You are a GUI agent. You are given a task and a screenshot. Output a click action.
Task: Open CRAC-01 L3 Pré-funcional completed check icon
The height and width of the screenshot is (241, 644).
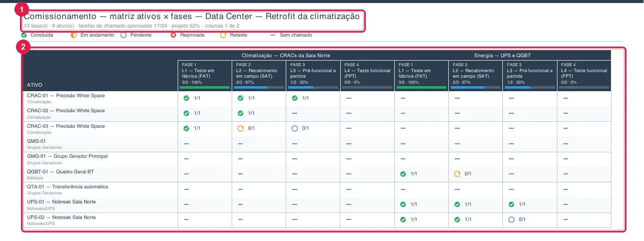tap(295, 98)
